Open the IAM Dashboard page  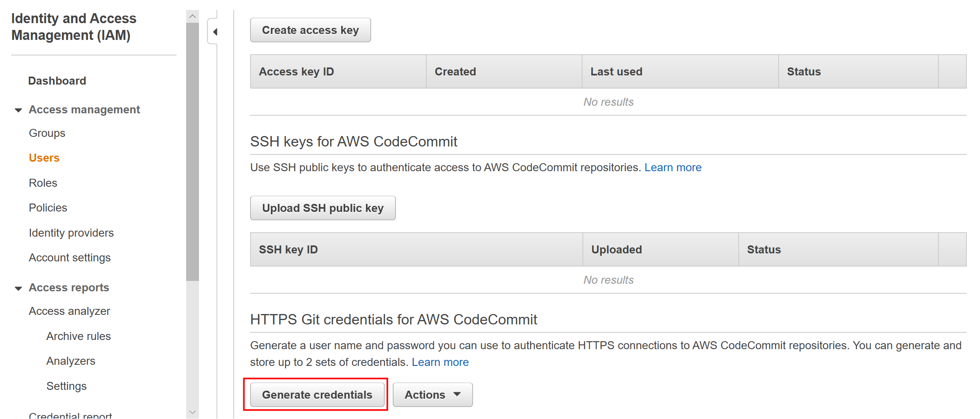(x=57, y=81)
